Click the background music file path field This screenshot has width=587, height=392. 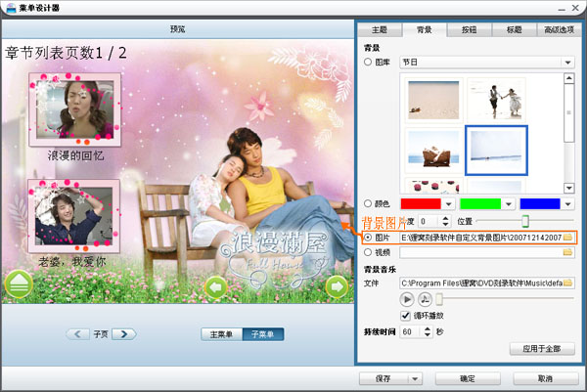click(x=481, y=283)
